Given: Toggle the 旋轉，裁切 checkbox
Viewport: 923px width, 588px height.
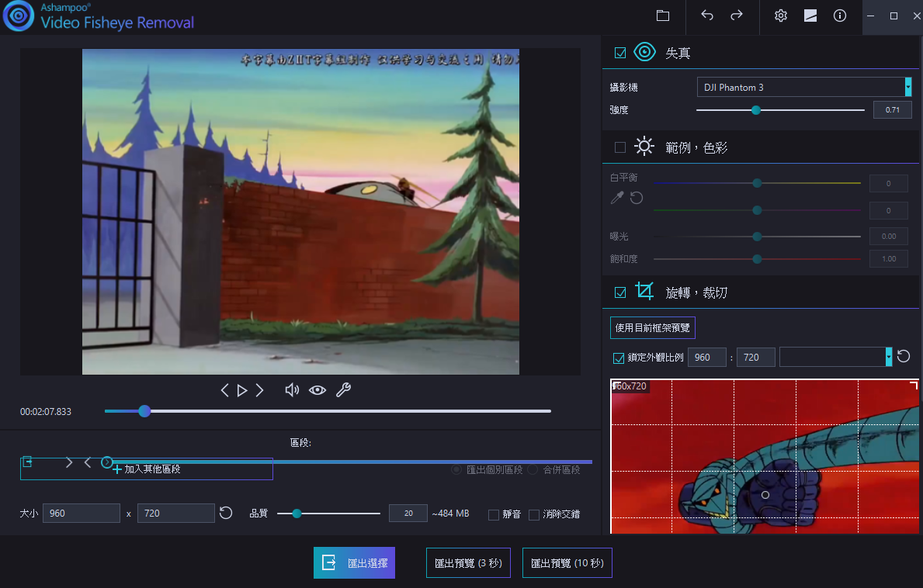Looking at the screenshot, I should pyautogui.click(x=619, y=292).
